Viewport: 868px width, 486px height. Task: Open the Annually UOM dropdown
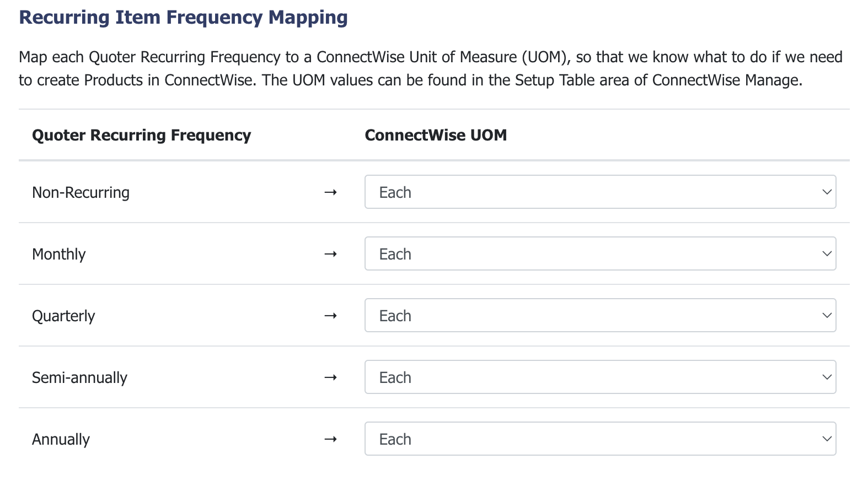pos(600,439)
